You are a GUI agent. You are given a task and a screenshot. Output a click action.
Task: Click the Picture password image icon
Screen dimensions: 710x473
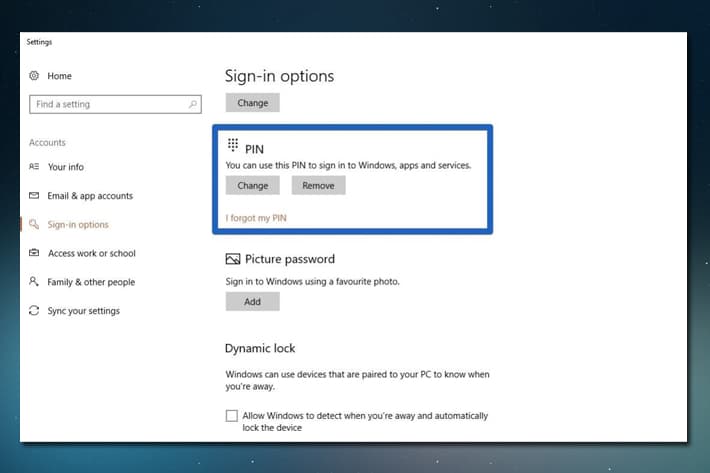coord(233,259)
